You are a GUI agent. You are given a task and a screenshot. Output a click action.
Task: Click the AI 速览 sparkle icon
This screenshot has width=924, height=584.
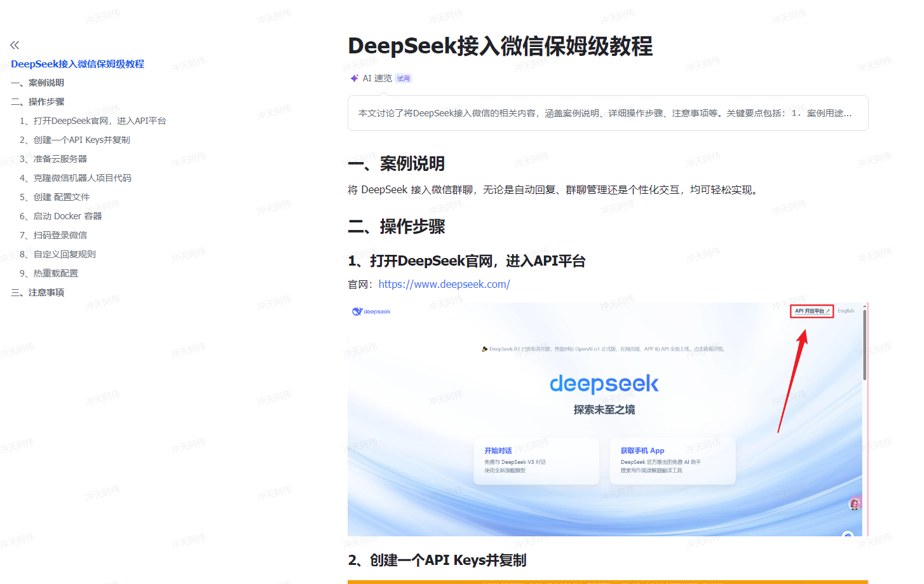pos(355,78)
